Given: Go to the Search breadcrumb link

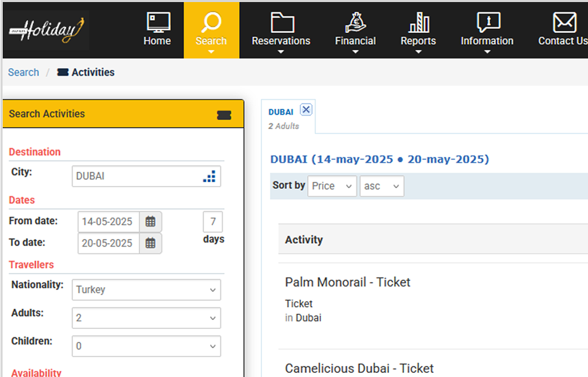Looking at the screenshot, I should pyautogui.click(x=23, y=72).
